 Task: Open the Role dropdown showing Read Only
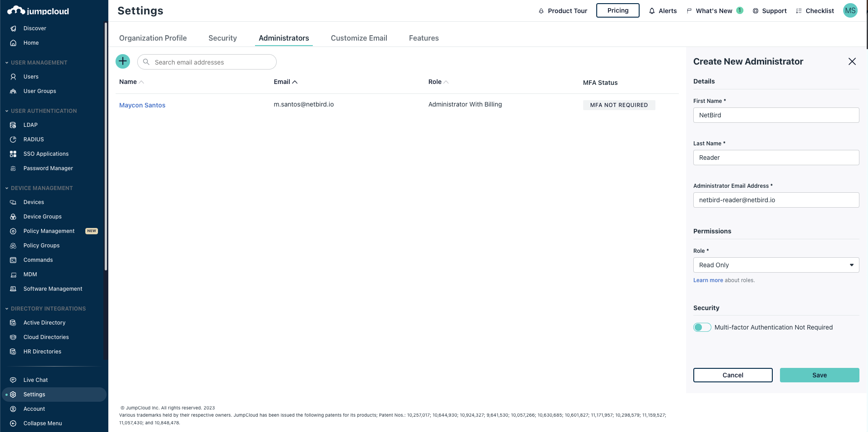click(x=775, y=265)
